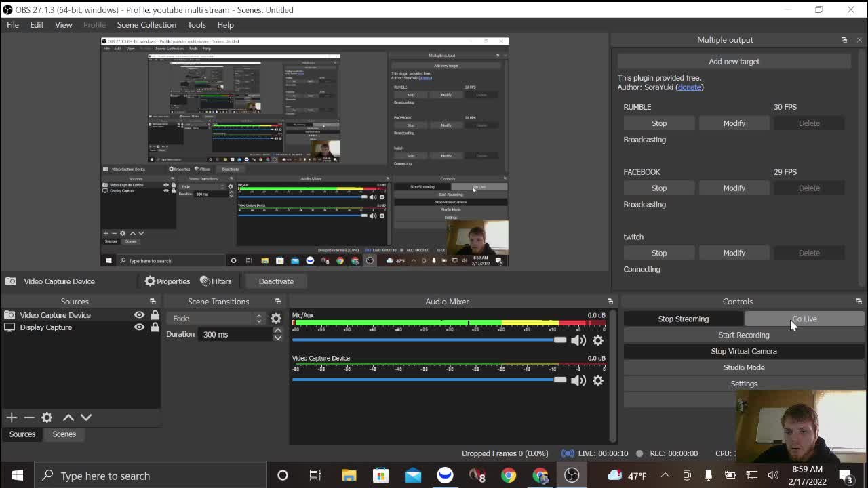This screenshot has height=488, width=868.
Task: Open the File menu
Action: coord(13,25)
